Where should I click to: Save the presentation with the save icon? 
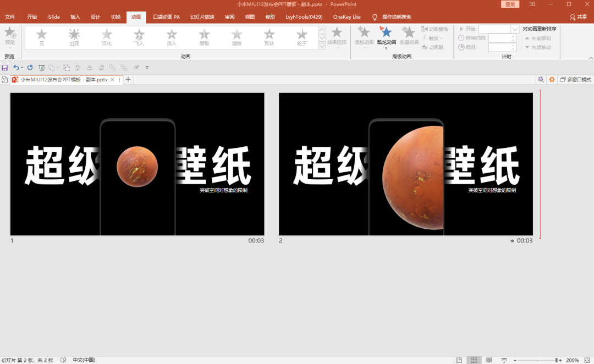point(5,68)
